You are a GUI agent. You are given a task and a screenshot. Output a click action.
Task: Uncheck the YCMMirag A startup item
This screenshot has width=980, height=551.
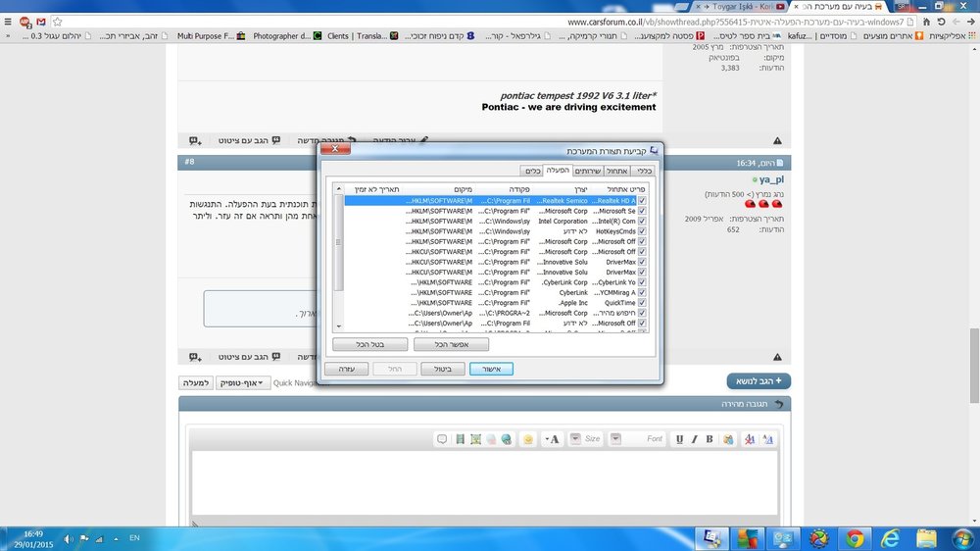[642, 292]
